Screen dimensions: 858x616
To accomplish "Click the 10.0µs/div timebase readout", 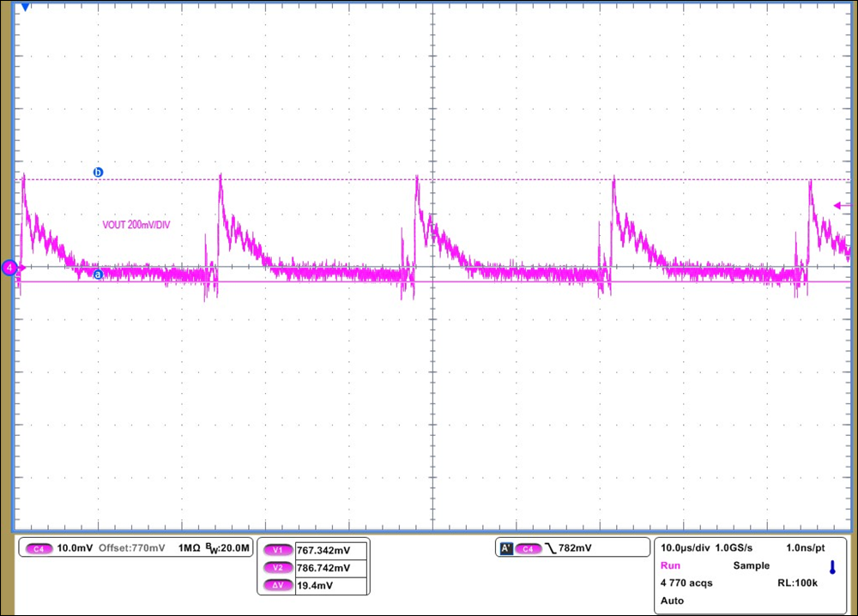I will (x=686, y=547).
